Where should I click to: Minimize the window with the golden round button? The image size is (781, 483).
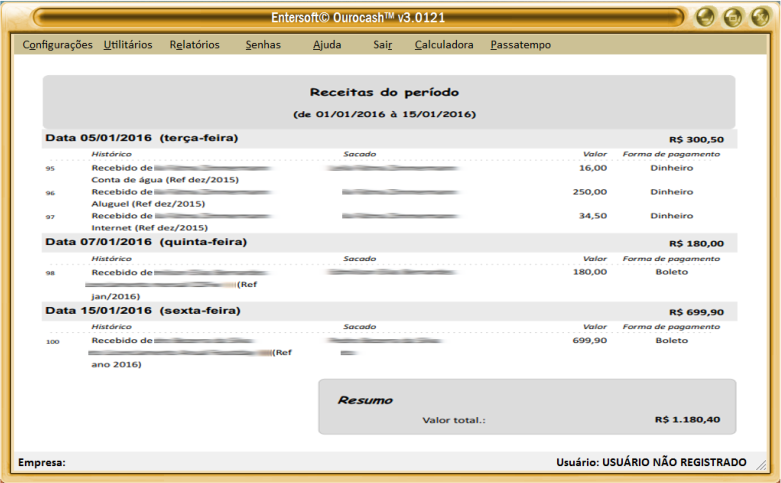pyautogui.click(x=707, y=17)
